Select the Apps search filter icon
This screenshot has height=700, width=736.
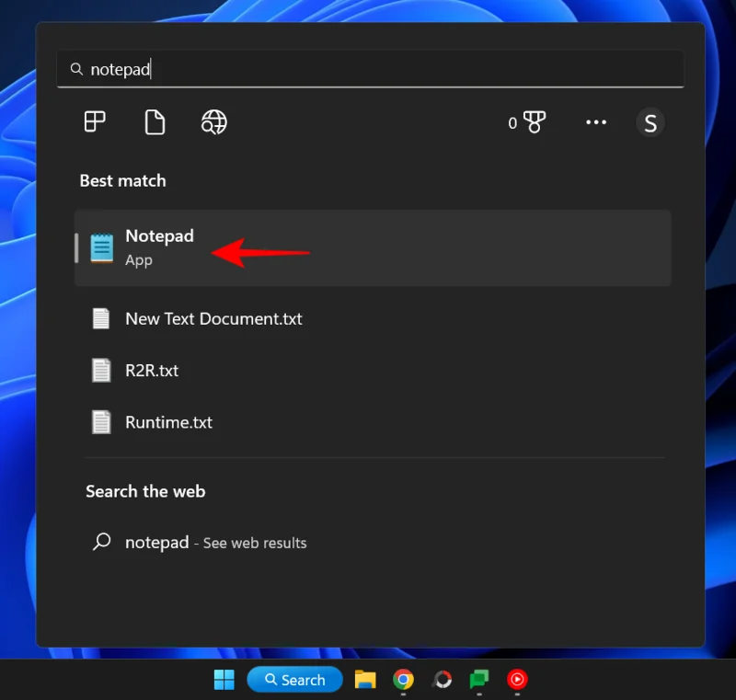[x=95, y=121]
